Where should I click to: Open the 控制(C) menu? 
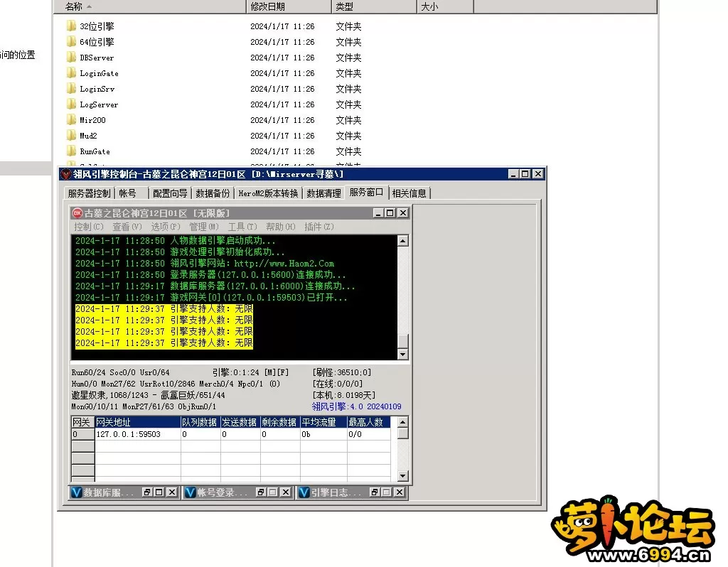[89, 227]
